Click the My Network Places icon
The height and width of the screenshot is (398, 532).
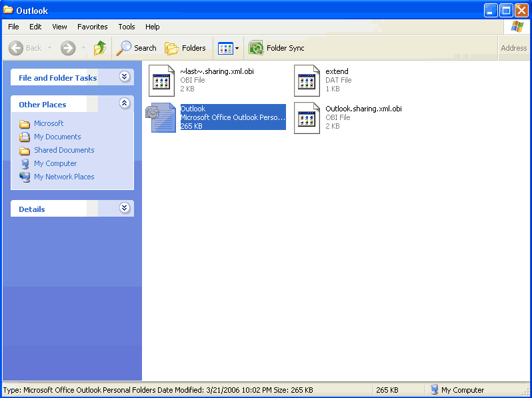25,177
